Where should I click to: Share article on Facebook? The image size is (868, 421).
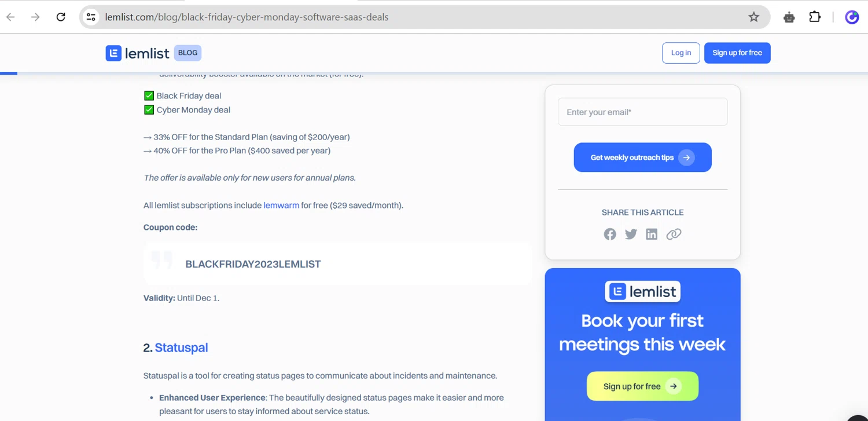pos(610,234)
